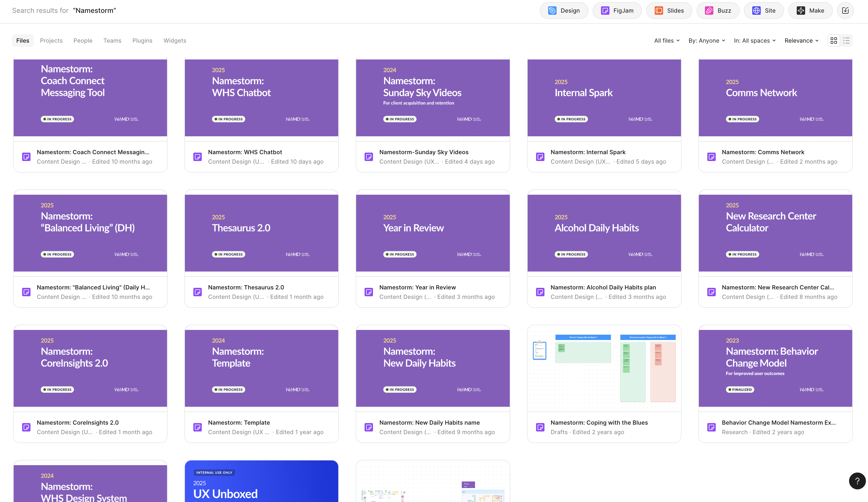Open file titled Namestorm-Sunday Sky Videos
Screen dimensions: 868x502
424,152
